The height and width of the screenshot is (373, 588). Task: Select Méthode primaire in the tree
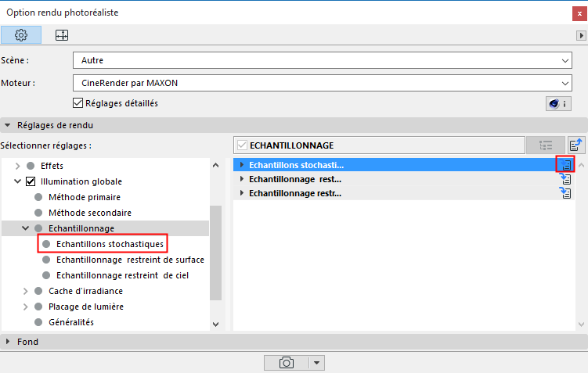point(85,197)
